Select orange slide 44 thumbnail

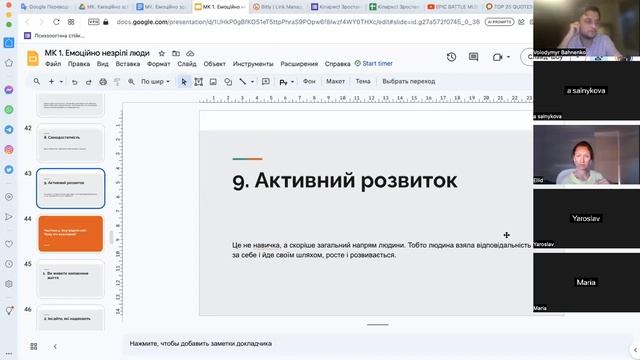(x=71, y=234)
